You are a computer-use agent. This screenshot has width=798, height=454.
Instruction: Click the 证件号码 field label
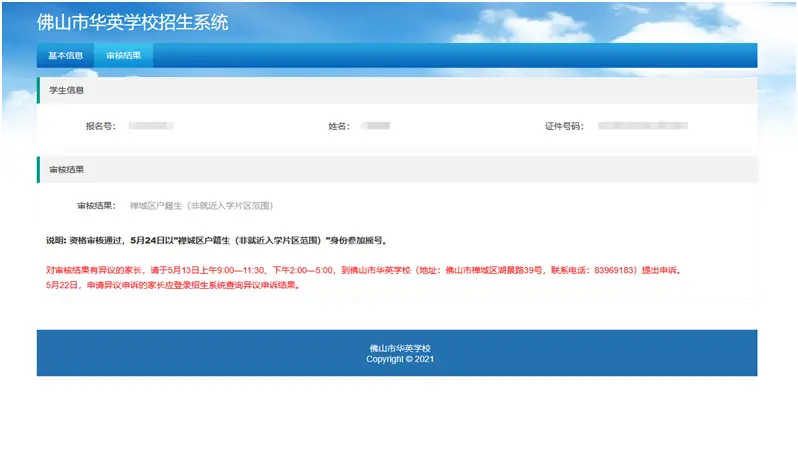pyautogui.click(x=563, y=127)
